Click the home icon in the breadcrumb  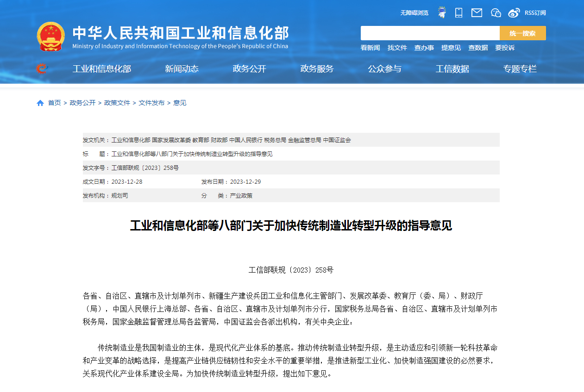40,103
